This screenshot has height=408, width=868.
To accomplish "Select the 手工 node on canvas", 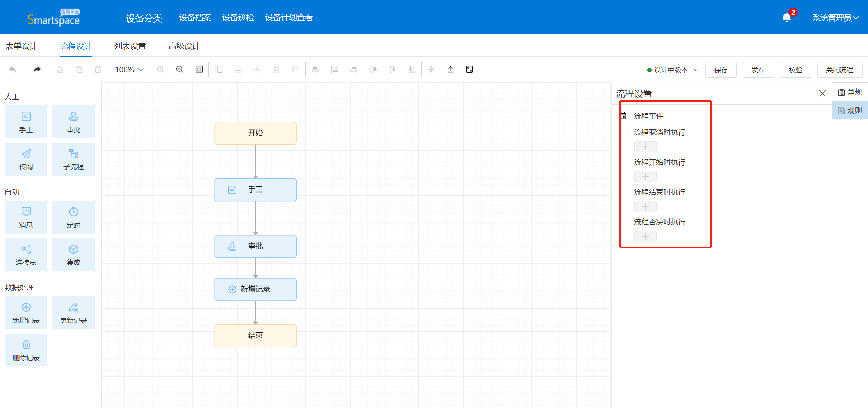I will pos(255,190).
